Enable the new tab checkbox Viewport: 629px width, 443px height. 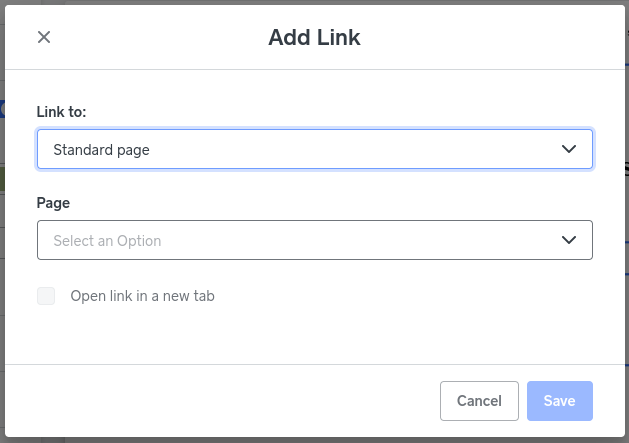(46, 296)
